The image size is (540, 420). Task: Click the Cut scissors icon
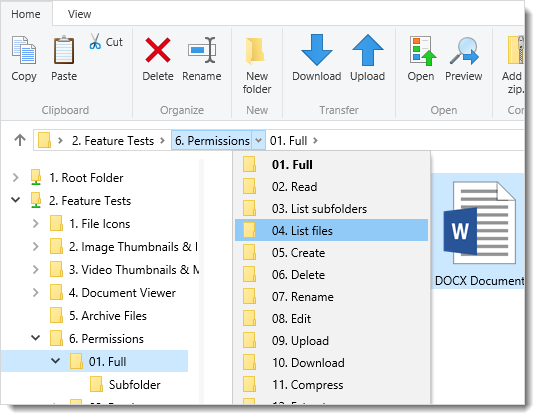(x=95, y=41)
